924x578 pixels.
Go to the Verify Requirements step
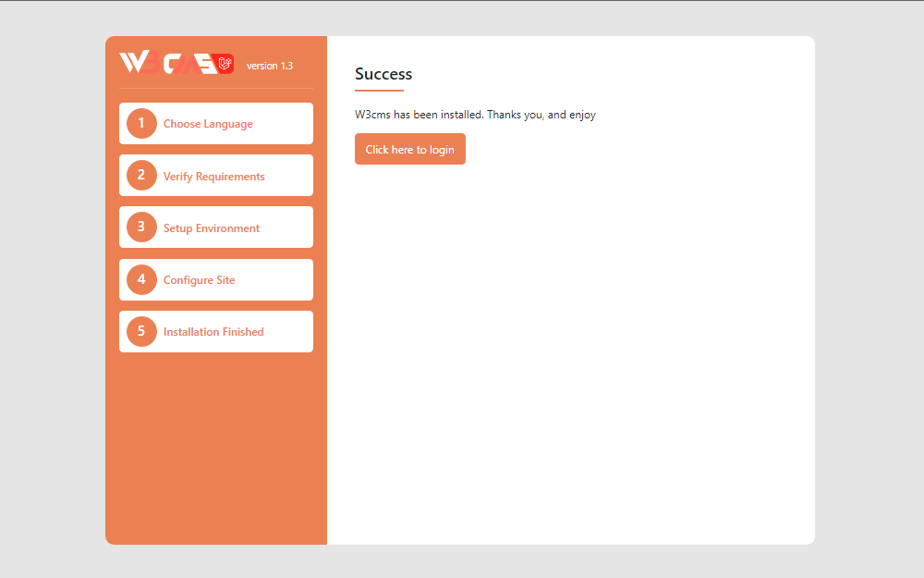[213, 177]
